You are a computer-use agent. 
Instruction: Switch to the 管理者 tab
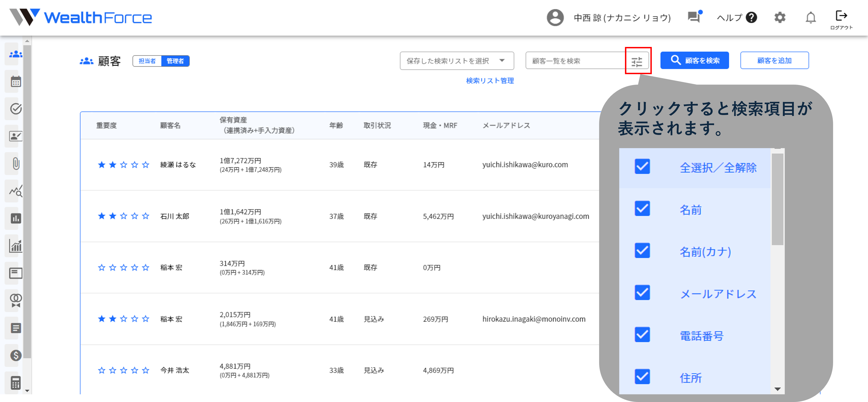175,61
